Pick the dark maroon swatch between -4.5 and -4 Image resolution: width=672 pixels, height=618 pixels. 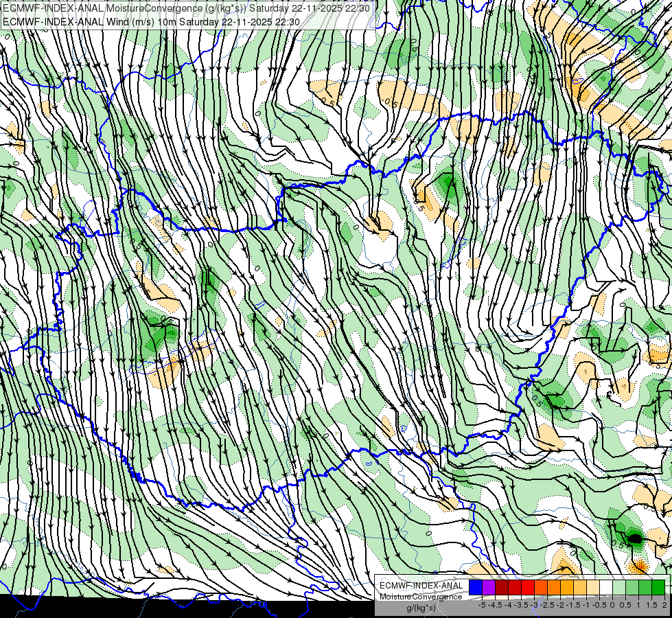click(502, 587)
